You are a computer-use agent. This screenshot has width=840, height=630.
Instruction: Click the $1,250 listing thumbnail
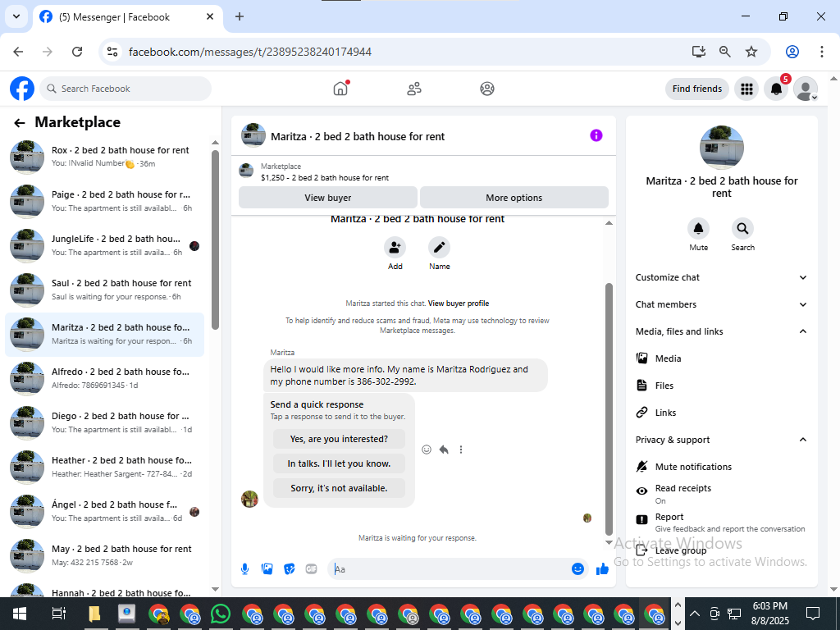[246, 171]
